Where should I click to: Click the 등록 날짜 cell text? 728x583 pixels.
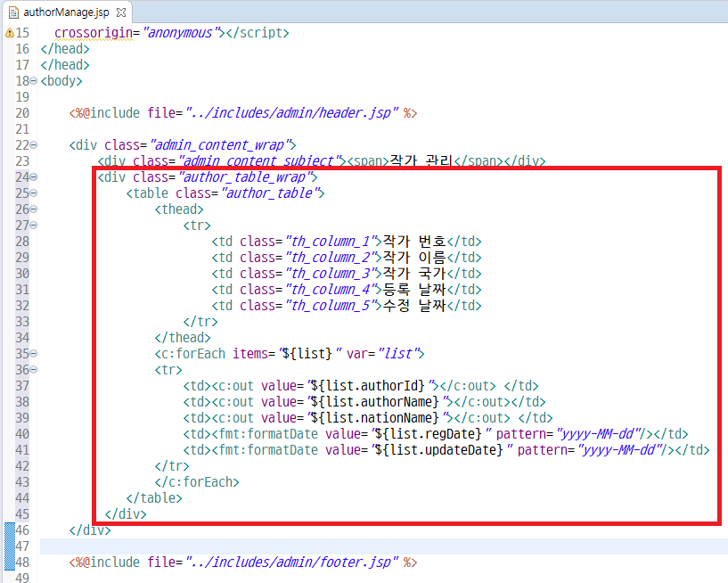pos(414,290)
